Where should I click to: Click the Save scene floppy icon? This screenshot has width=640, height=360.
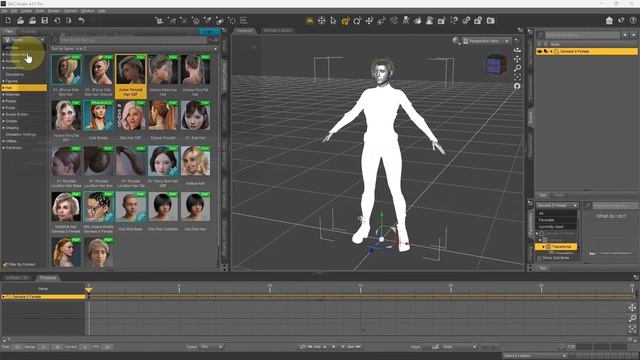point(44,20)
